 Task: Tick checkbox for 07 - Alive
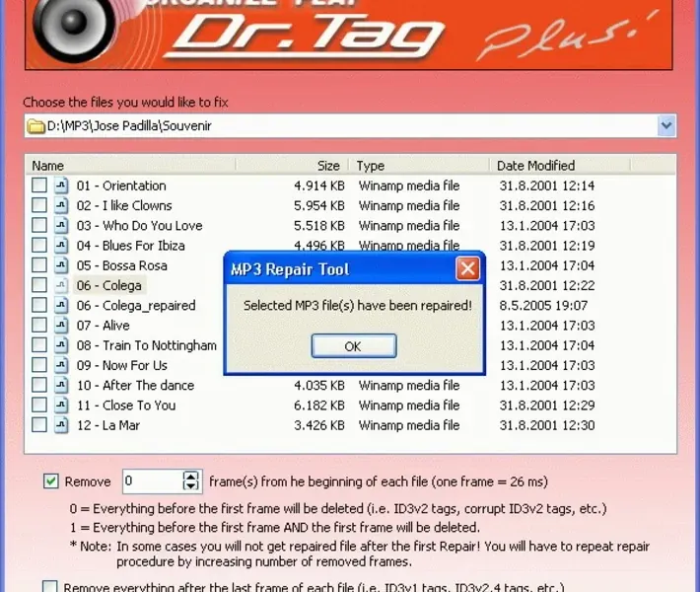point(39,325)
